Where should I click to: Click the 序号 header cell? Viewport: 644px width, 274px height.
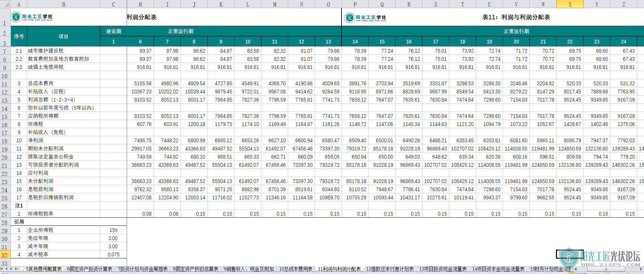[x=19, y=36]
